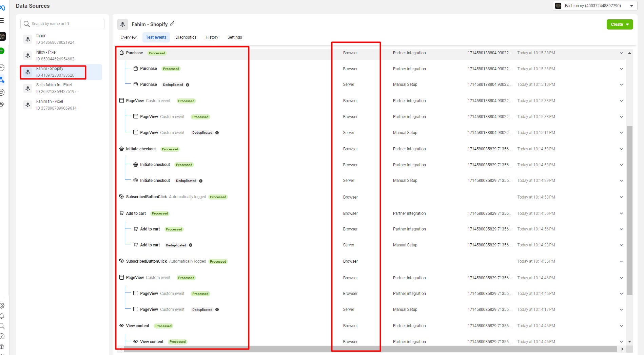Click Server label in Deduplicated Initiate checkout row
Viewport: 644px width, 355px height.
tap(348, 181)
